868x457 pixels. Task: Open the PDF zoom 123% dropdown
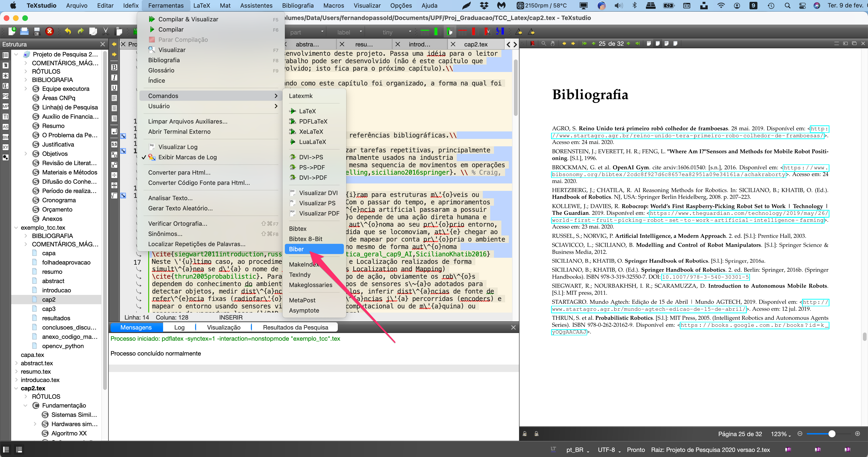pos(780,434)
